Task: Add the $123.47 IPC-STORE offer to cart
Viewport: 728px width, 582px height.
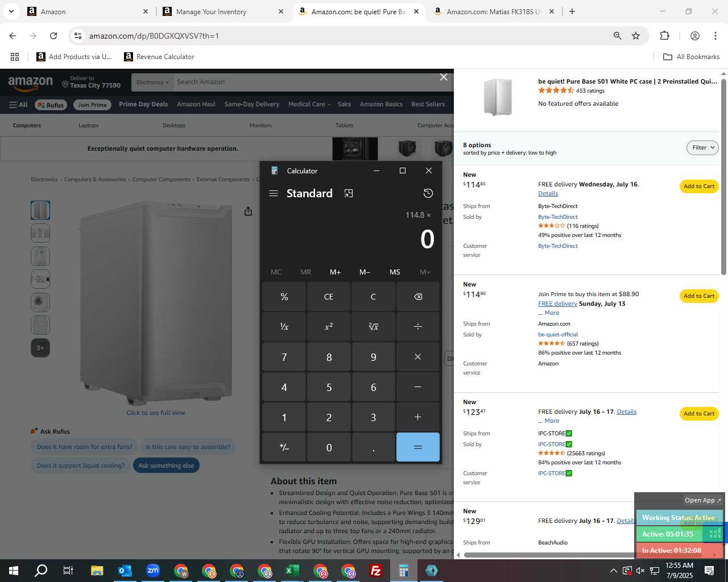Action: 699,414
